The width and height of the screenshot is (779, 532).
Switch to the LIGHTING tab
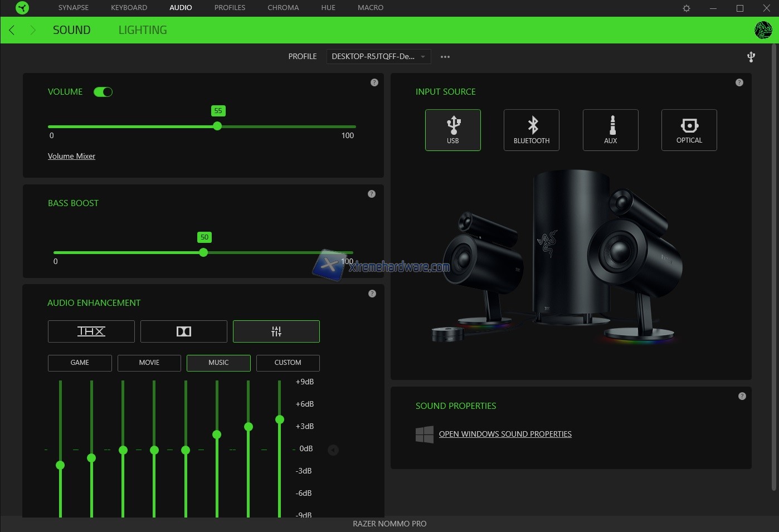[x=143, y=30]
